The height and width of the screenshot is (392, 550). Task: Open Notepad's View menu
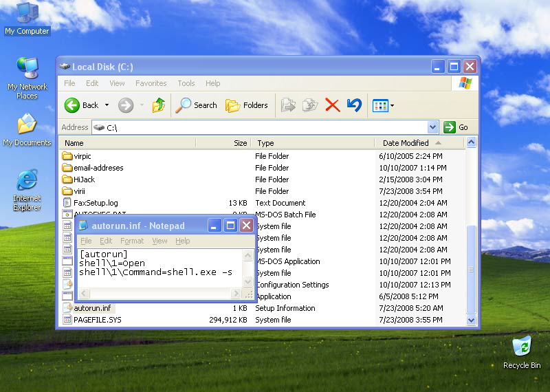click(x=159, y=241)
